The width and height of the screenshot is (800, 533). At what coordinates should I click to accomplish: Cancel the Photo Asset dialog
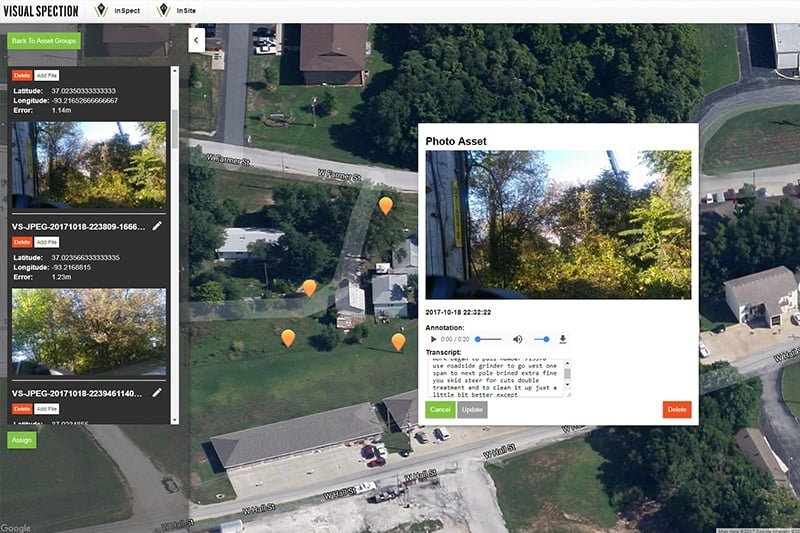pyautogui.click(x=440, y=410)
